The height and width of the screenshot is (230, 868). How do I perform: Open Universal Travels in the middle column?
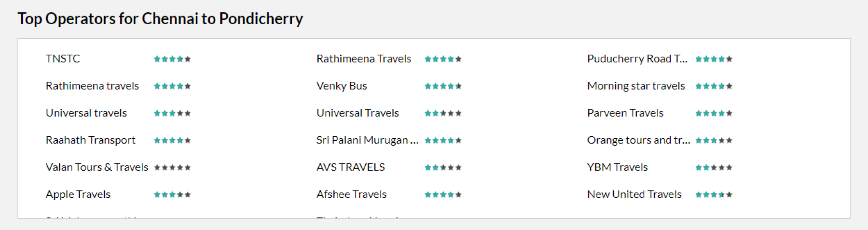point(357,113)
